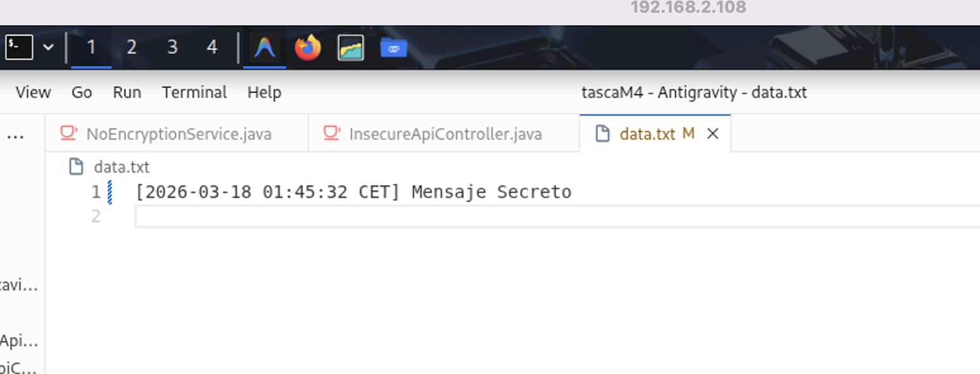Screen dimensions: 980x374
Task: Click the Antigravity app icon in the taskbar
Action: tap(265, 48)
